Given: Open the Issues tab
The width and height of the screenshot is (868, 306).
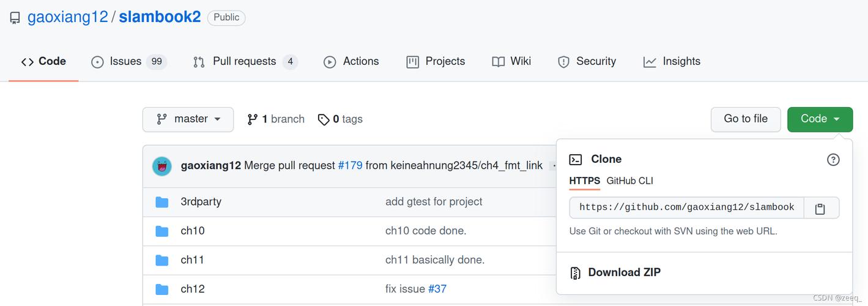Looking at the screenshot, I should 128,61.
